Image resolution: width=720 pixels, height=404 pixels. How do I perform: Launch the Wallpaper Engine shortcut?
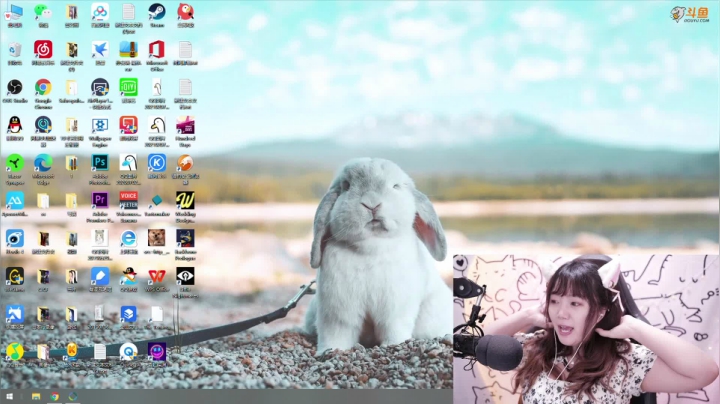(100, 125)
